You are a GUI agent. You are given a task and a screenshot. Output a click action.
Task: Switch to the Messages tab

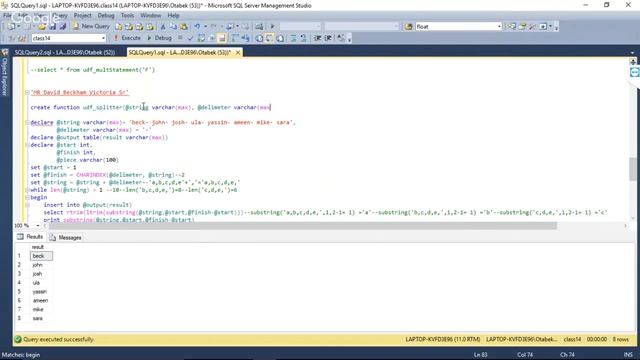point(66,238)
